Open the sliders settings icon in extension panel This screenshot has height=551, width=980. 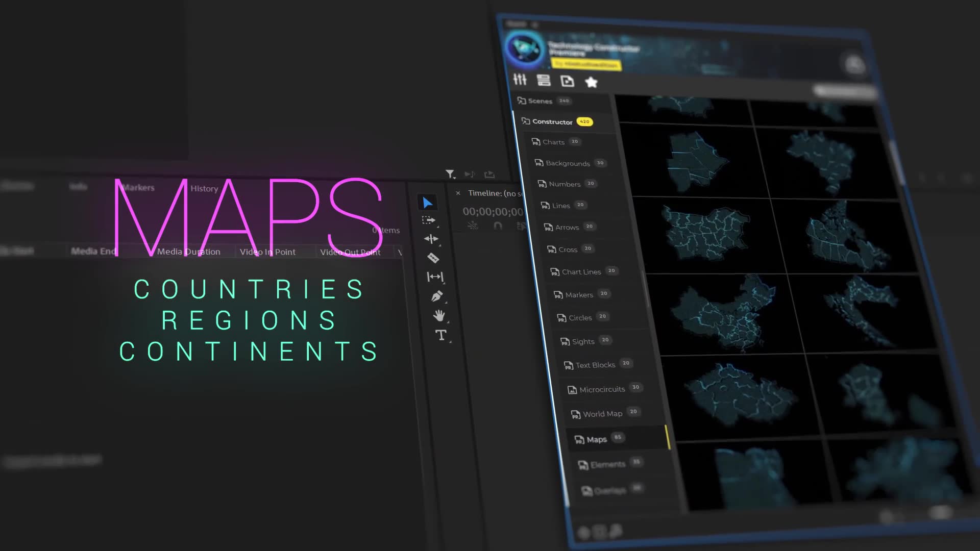[x=520, y=79]
